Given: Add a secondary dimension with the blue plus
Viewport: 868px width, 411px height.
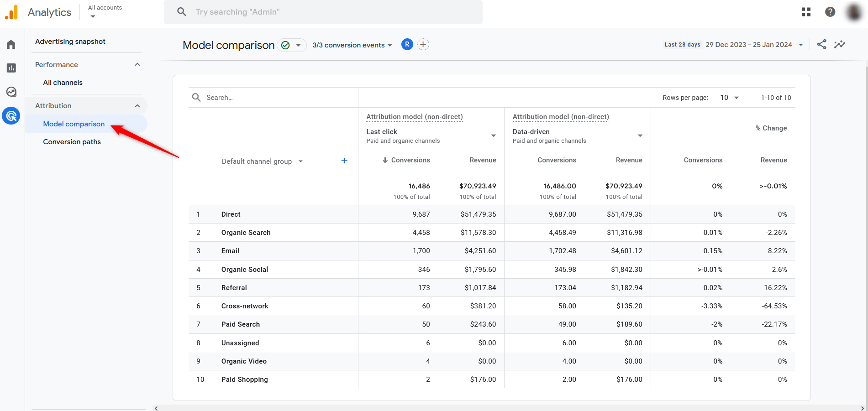Looking at the screenshot, I should (344, 161).
